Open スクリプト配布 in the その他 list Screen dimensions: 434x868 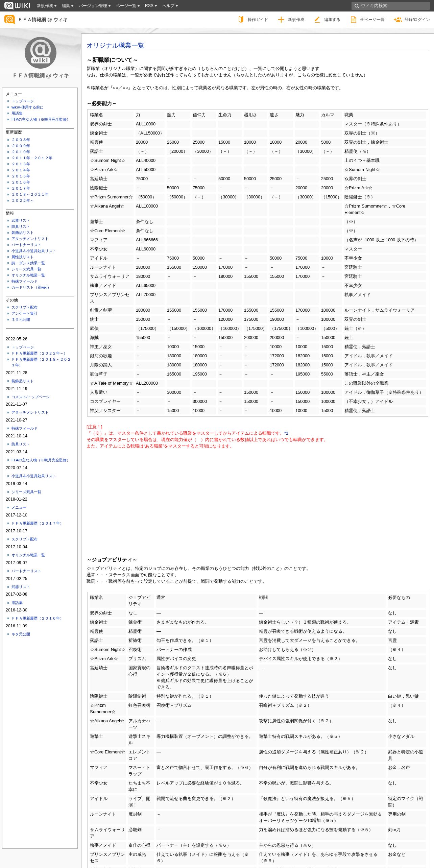(x=24, y=307)
